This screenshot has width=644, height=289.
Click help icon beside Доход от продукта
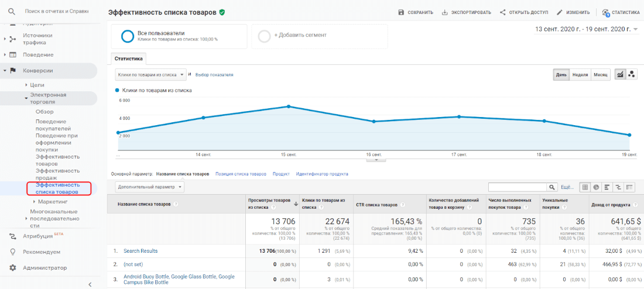coord(635,204)
